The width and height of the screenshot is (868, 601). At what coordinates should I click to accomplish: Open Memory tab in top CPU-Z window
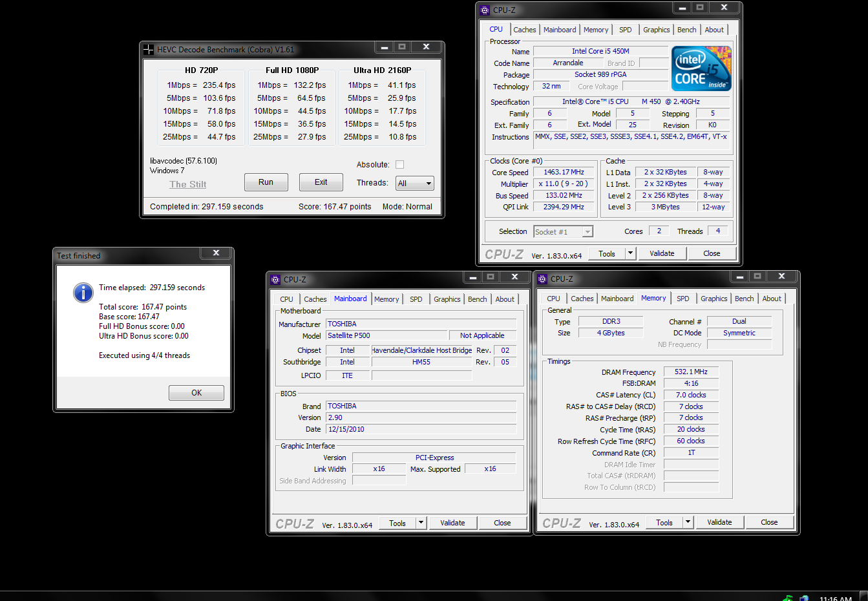coord(596,30)
